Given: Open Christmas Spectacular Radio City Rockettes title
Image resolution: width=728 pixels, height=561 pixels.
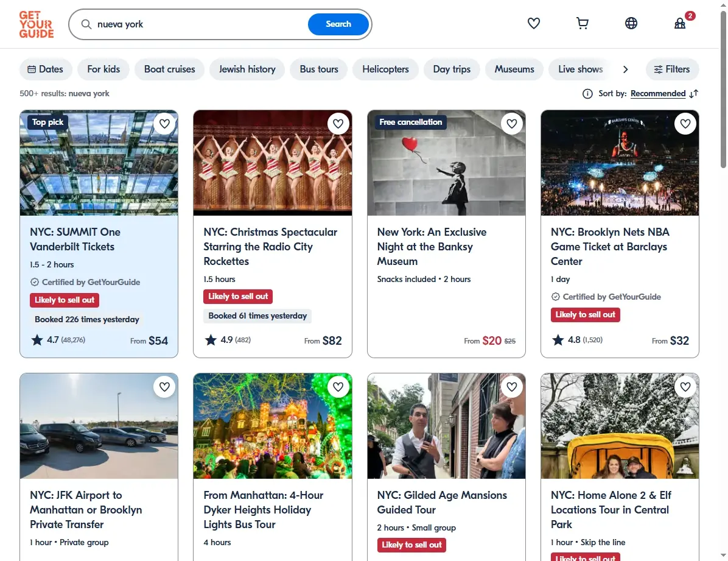Looking at the screenshot, I should (x=270, y=247).
